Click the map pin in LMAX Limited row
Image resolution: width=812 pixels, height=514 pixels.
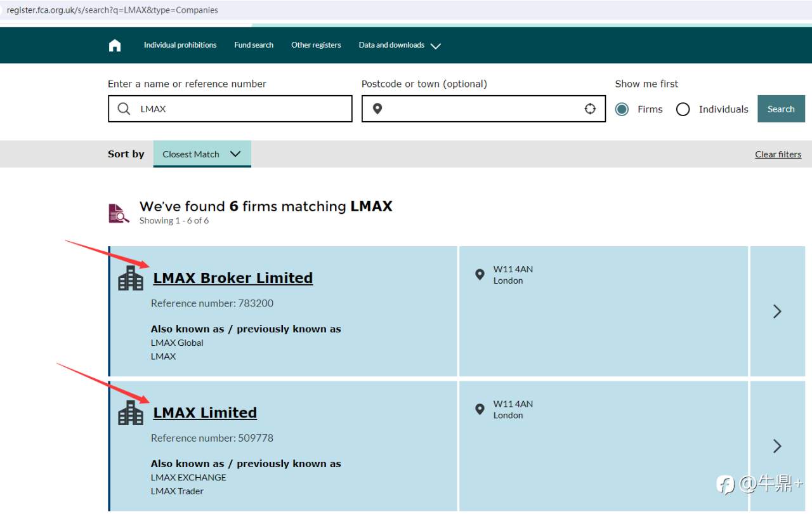pyautogui.click(x=480, y=409)
